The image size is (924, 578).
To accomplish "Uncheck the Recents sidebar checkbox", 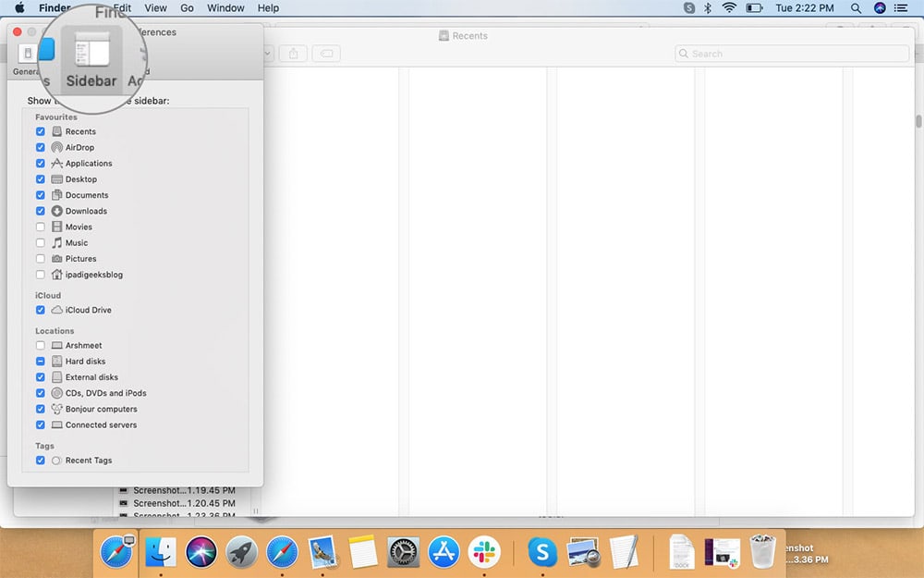I will 41,131.
